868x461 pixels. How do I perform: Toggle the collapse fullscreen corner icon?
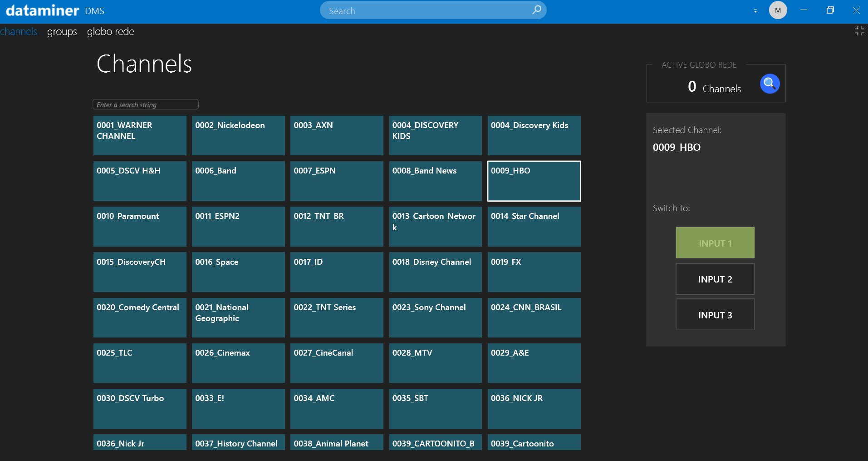click(859, 31)
